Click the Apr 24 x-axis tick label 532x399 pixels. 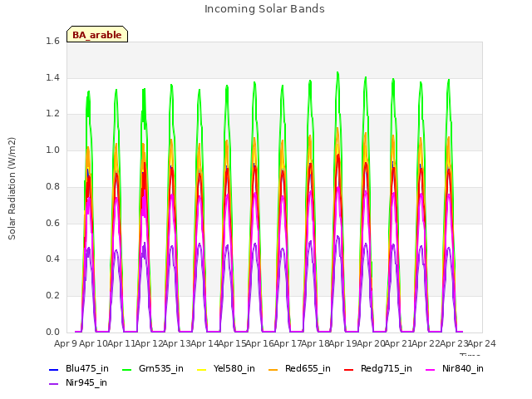pos(482,344)
